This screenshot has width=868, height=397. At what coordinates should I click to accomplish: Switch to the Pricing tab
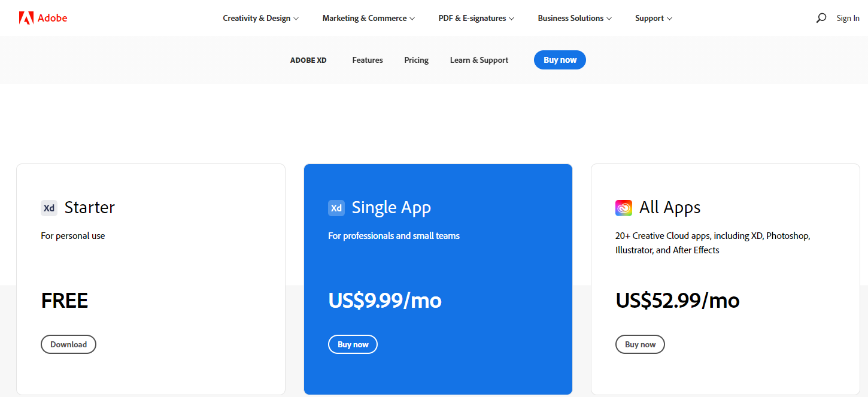click(x=416, y=60)
